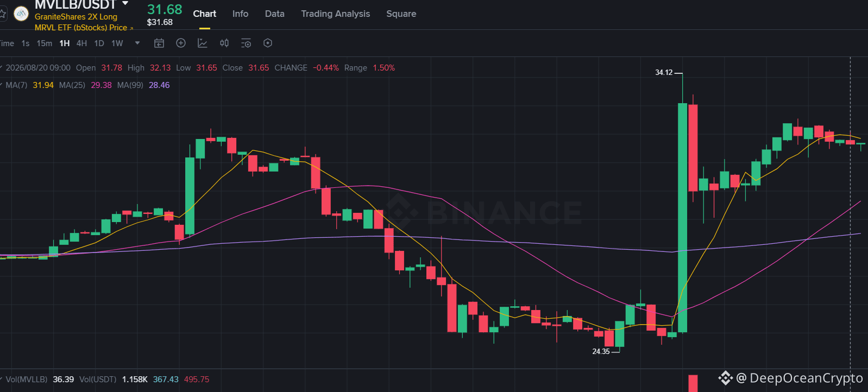The image size is (868, 392).
Task: Click the hexagon chart preferences icon
Action: tap(268, 43)
